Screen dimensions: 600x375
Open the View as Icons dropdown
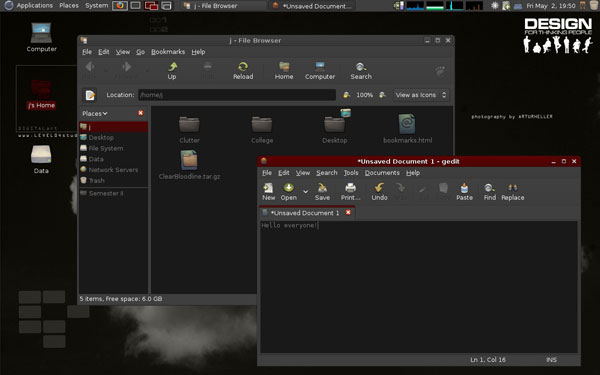coord(421,95)
